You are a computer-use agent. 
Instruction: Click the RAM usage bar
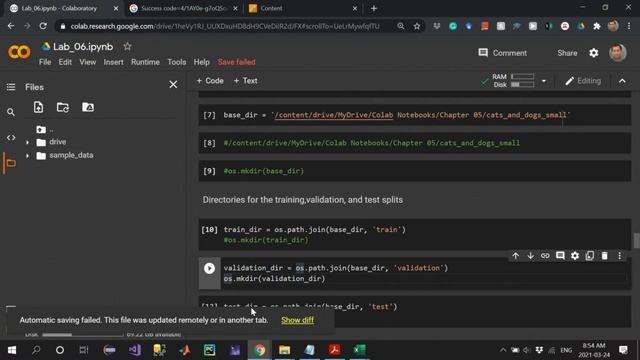click(522, 76)
